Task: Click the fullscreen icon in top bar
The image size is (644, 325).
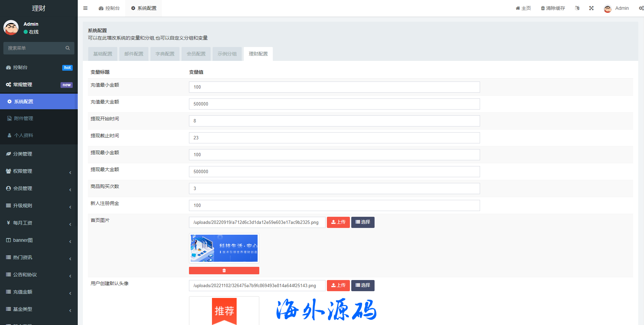Action: (591, 8)
